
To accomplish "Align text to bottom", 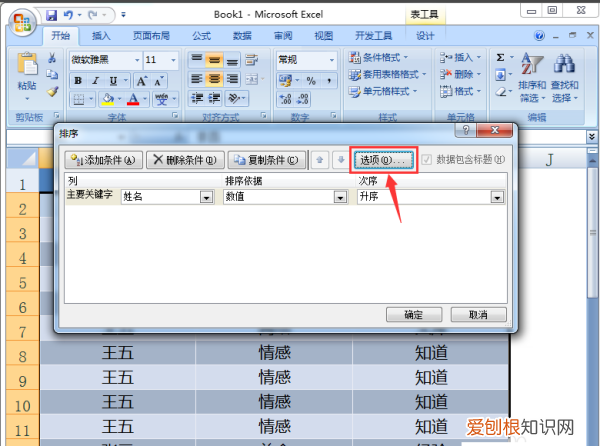I will tap(232, 59).
